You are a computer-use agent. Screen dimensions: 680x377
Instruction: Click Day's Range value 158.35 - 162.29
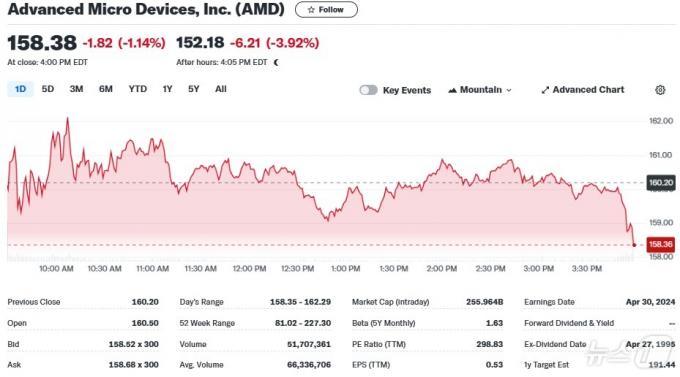tap(301, 302)
